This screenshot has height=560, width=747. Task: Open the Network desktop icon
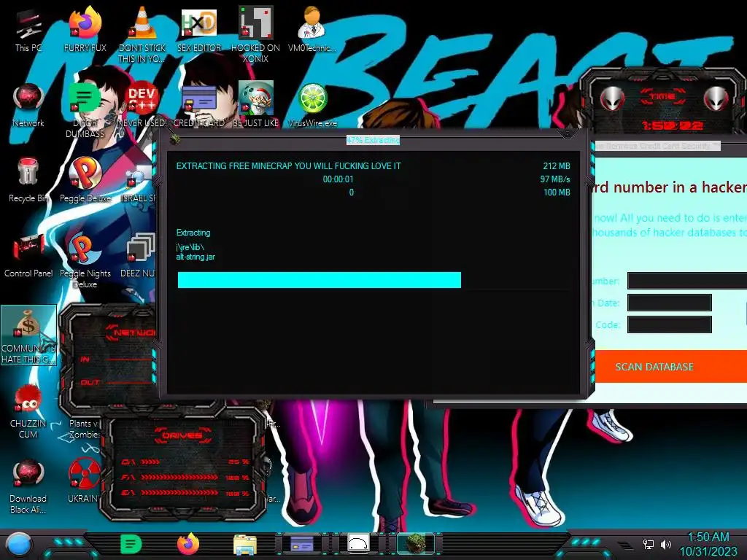28,105
